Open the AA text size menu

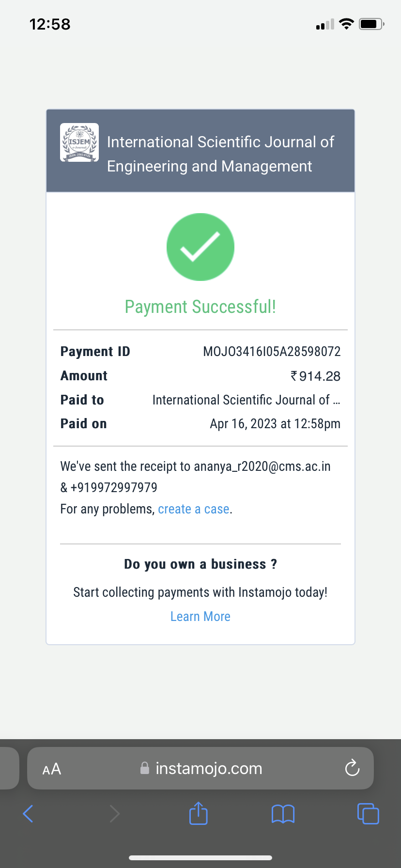(52, 769)
